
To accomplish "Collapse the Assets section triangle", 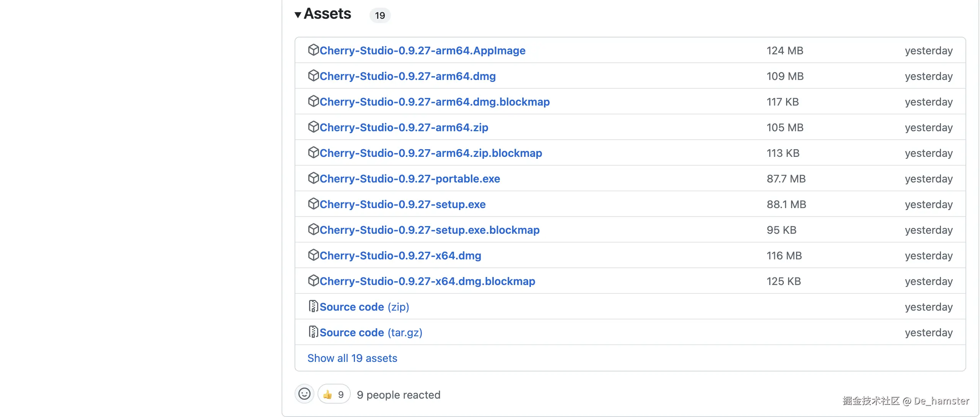I will coord(298,15).
